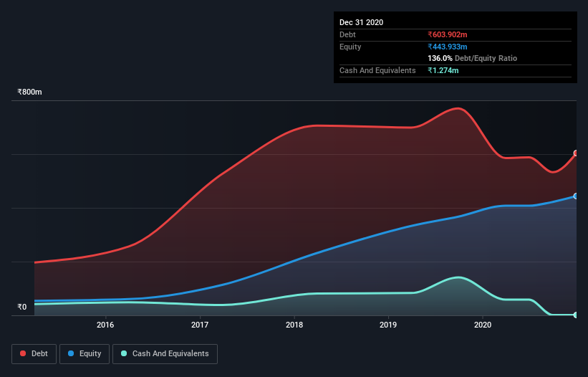The width and height of the screenshot is (588, 377).
Task: Toggle the Equity legend button
Action: [85, 354]
